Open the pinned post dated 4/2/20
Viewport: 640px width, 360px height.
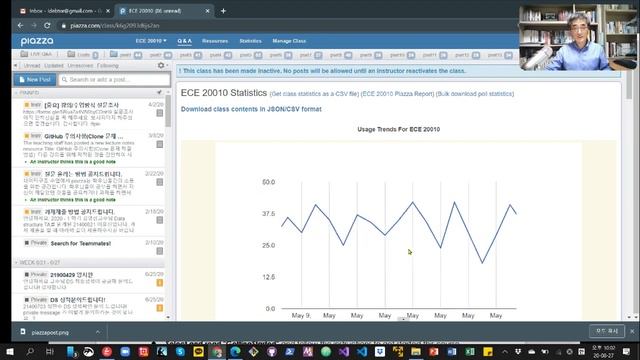point(89,114)
